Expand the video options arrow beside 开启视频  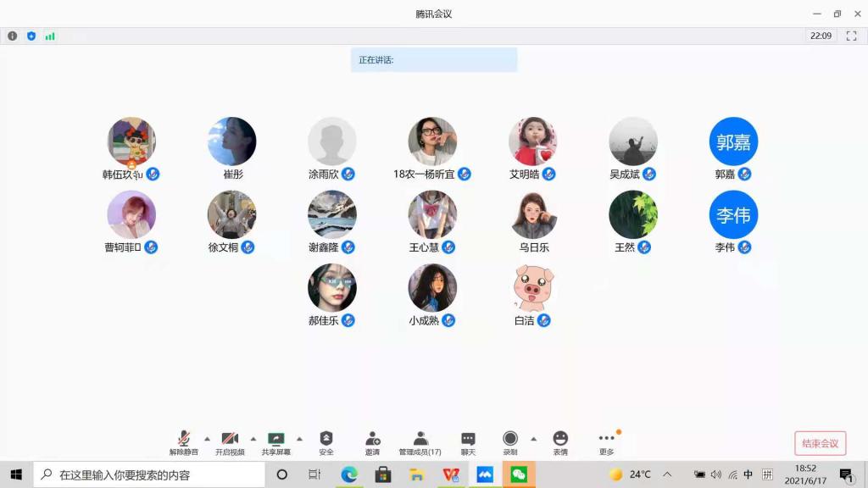click(253, 439)
